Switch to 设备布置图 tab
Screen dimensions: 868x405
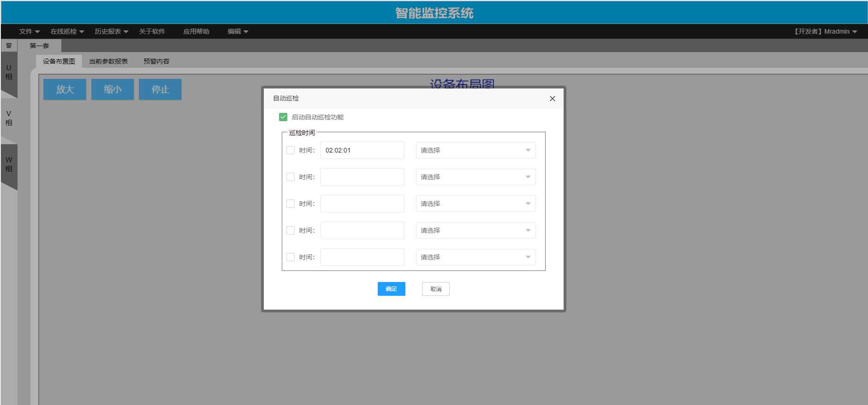pos(59,61)
